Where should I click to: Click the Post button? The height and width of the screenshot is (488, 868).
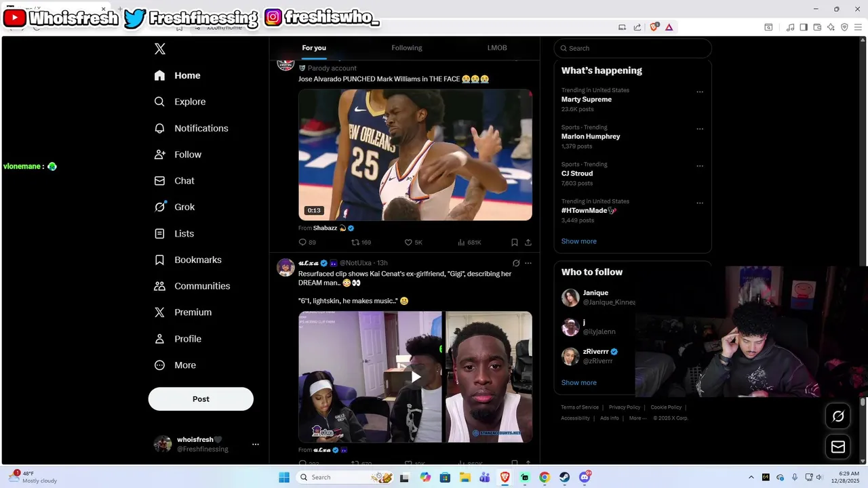point(201,399)
